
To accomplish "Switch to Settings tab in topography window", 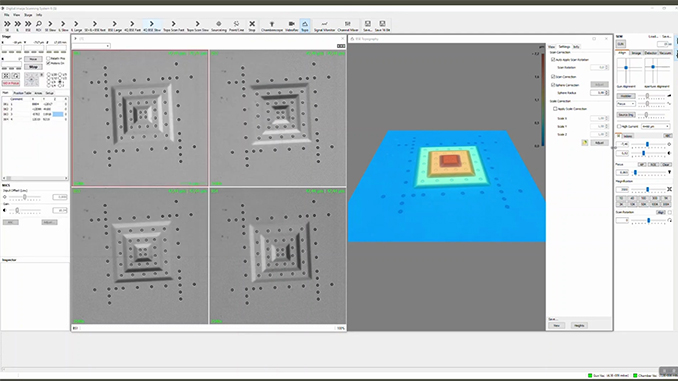I will point(564,47).
